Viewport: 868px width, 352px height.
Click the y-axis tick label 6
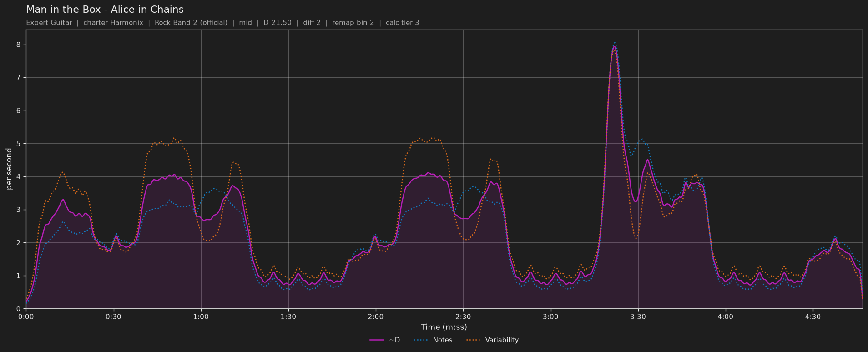click(19, 111)
